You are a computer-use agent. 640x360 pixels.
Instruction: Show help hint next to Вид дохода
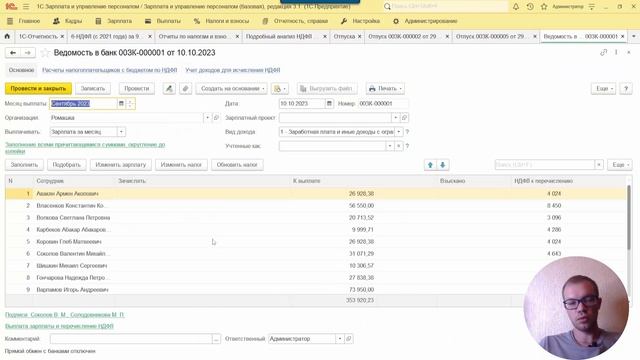(x=407, y=132)
